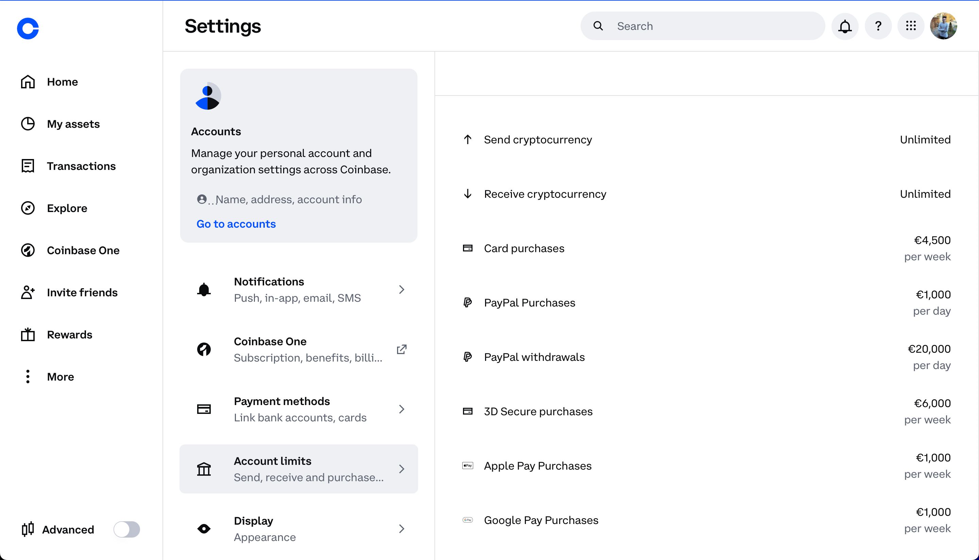Go to Home in sidebar

click(62, 82)
